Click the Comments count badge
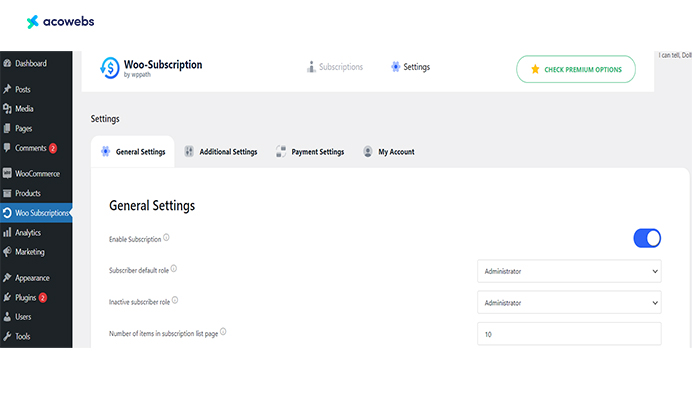Viewport: 692px width, 399px height. click(53, 148)
